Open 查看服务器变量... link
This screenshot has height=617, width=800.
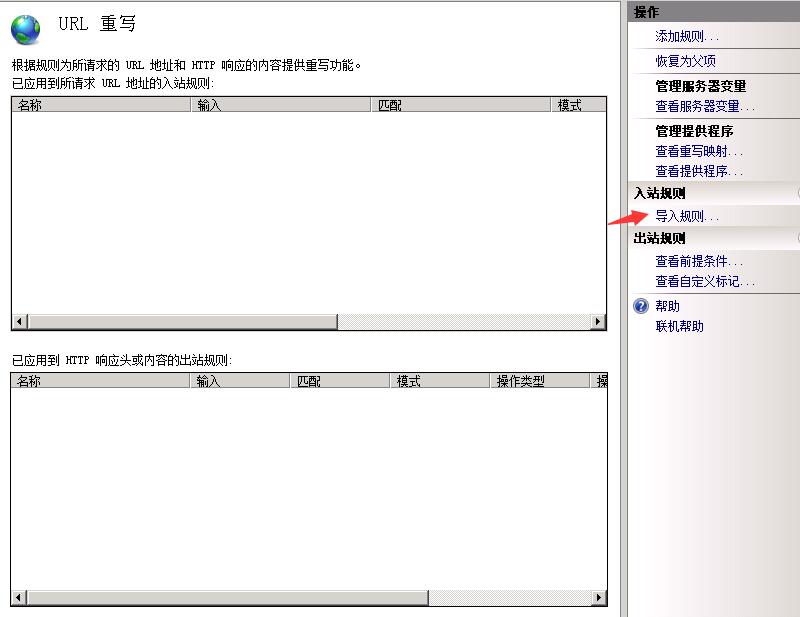[x=705, y=106]
